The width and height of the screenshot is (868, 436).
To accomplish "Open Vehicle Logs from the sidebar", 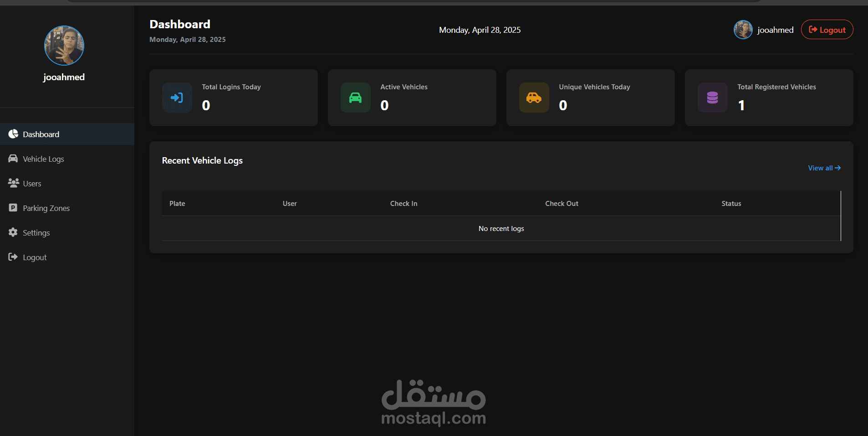I will (67, 159).
